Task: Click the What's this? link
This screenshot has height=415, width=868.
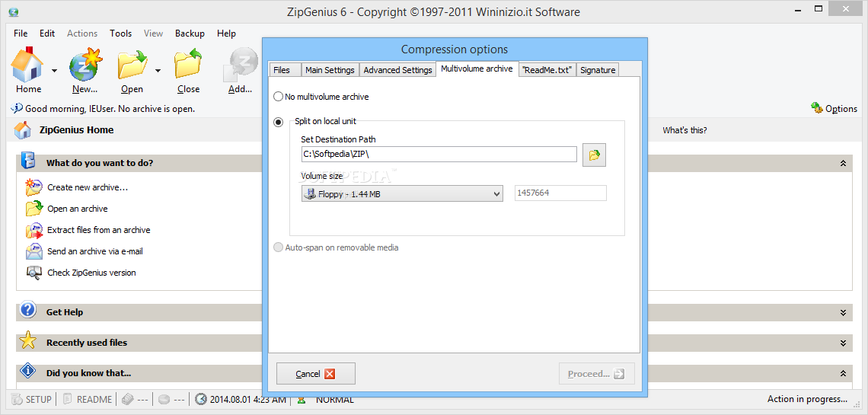Action: tap(685, 130)
